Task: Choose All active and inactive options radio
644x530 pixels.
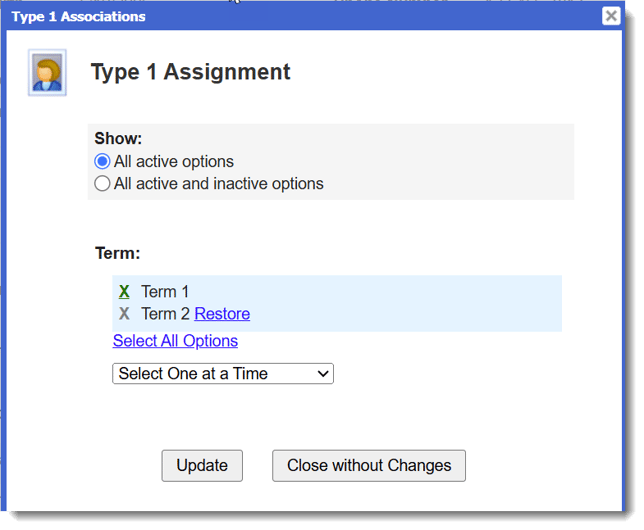Action: click(102, 184)
